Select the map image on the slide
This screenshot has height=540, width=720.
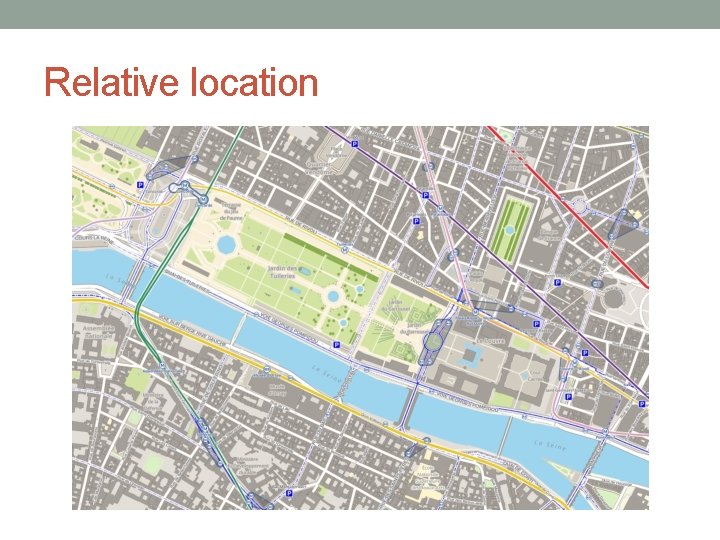pyautogui.click(x=360, y=318)
